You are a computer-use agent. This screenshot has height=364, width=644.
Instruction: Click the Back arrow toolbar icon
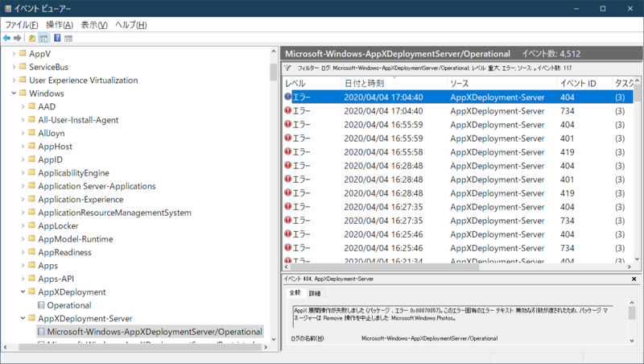[7, 38]
